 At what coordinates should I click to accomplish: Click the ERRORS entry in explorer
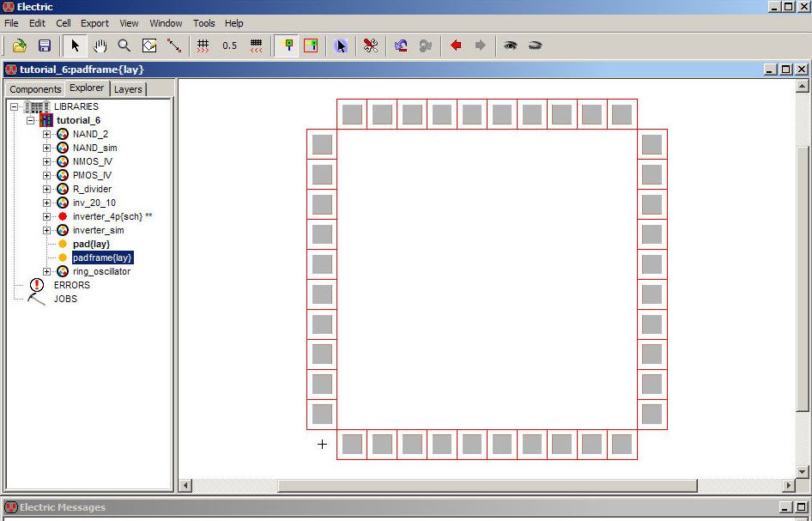[71, 285]
